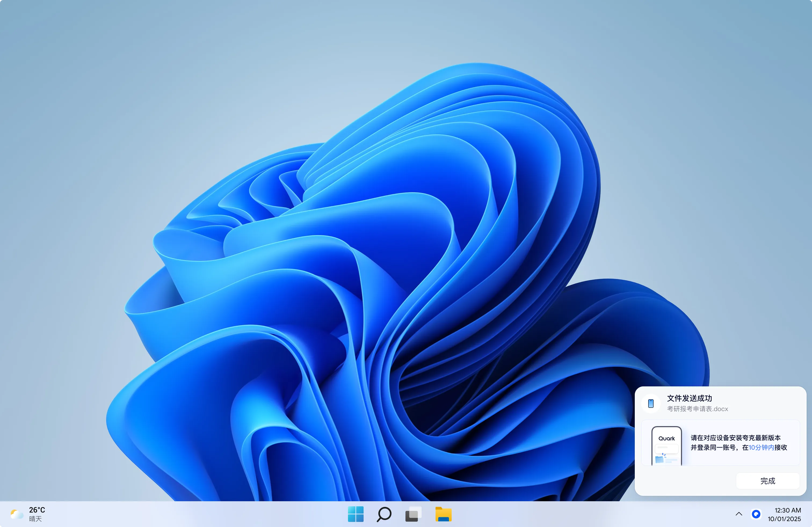This screenshot has width=812, height=527.
Task: Launch File Explorer from taskbar
Action: [x=443, y=514]
